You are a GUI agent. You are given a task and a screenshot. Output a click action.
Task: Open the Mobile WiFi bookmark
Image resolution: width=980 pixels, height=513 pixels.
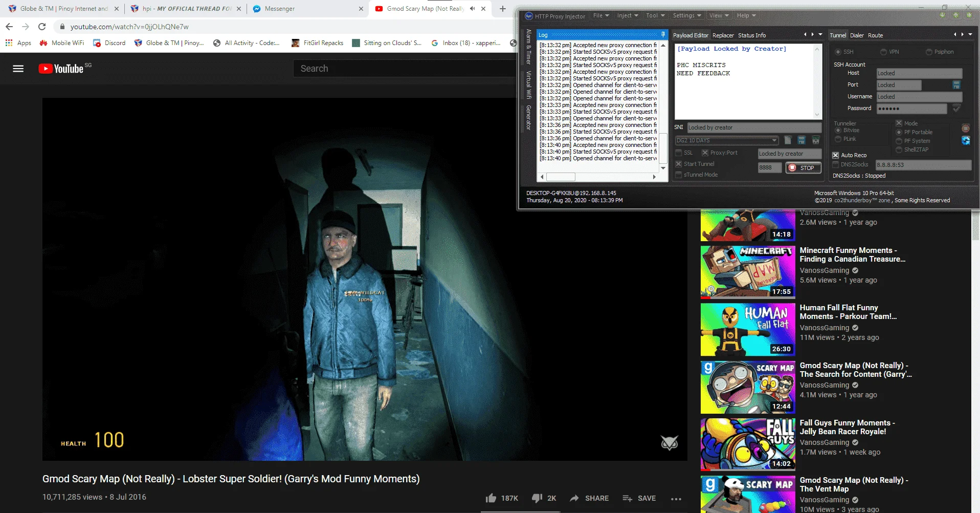click(x=62, y=43)
